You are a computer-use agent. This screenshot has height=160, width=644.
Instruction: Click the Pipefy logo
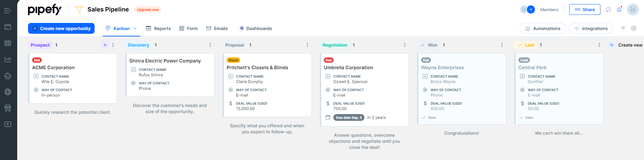[x=45, y=10]
